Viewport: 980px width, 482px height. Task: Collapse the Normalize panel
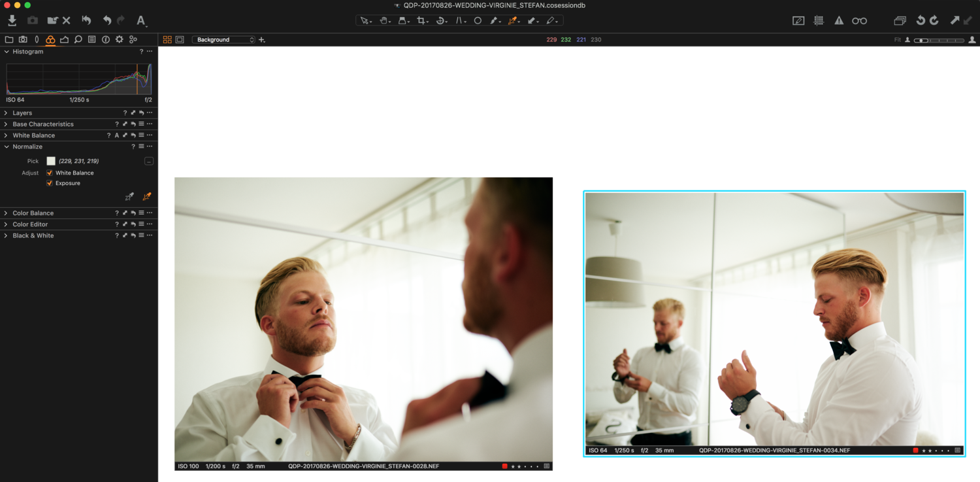point(7,146)
